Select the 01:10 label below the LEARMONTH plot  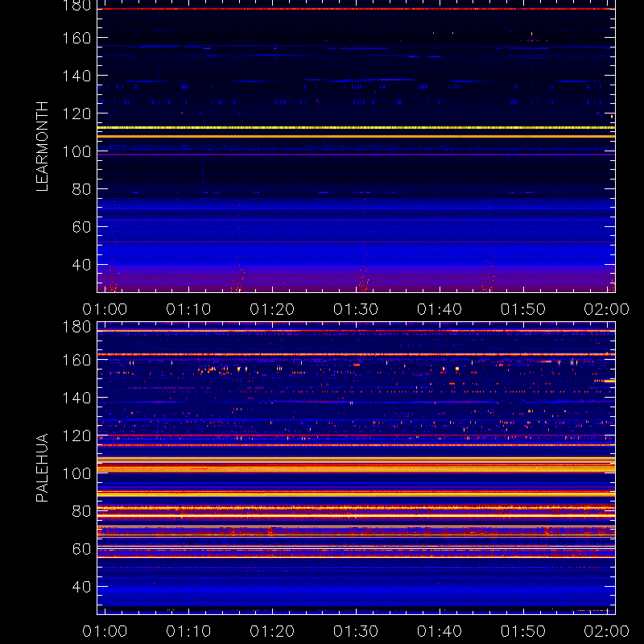188,309
